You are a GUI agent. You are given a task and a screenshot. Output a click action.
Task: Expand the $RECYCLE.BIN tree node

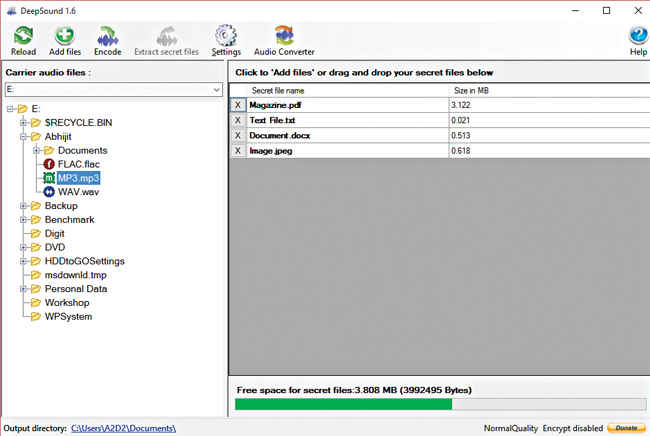[x=24, y=123]
